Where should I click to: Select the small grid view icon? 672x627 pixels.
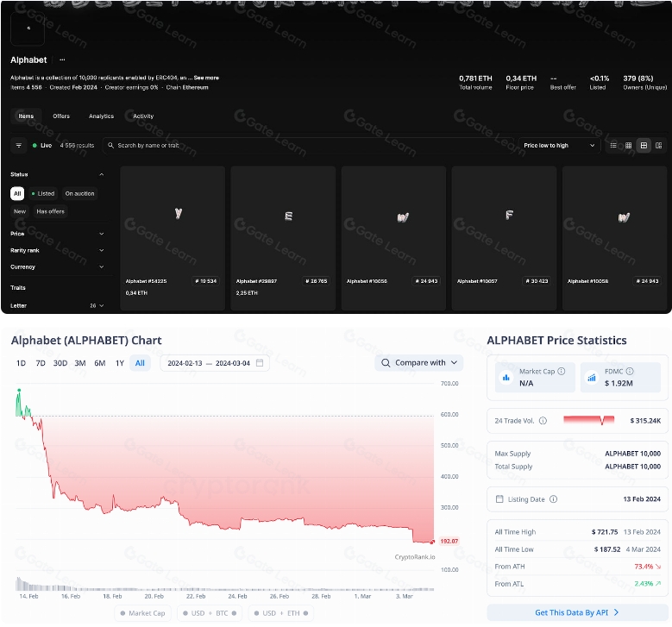pos(628,146)
